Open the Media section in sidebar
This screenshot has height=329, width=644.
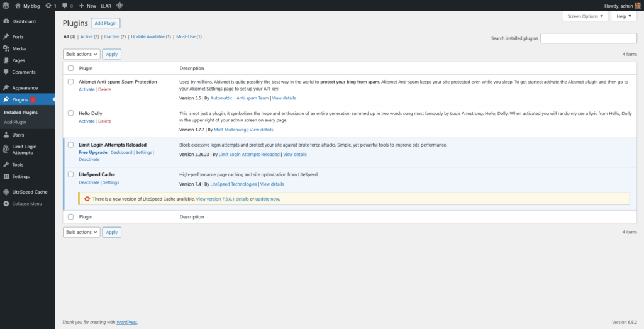click(19, 48)
